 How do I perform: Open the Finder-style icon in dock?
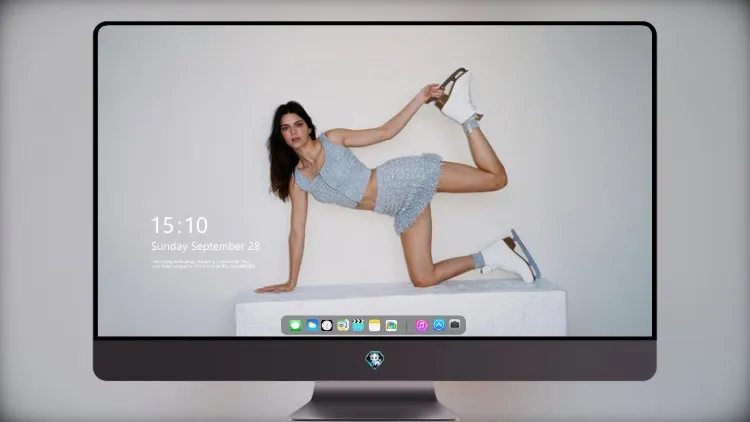(x=342, y=325)
